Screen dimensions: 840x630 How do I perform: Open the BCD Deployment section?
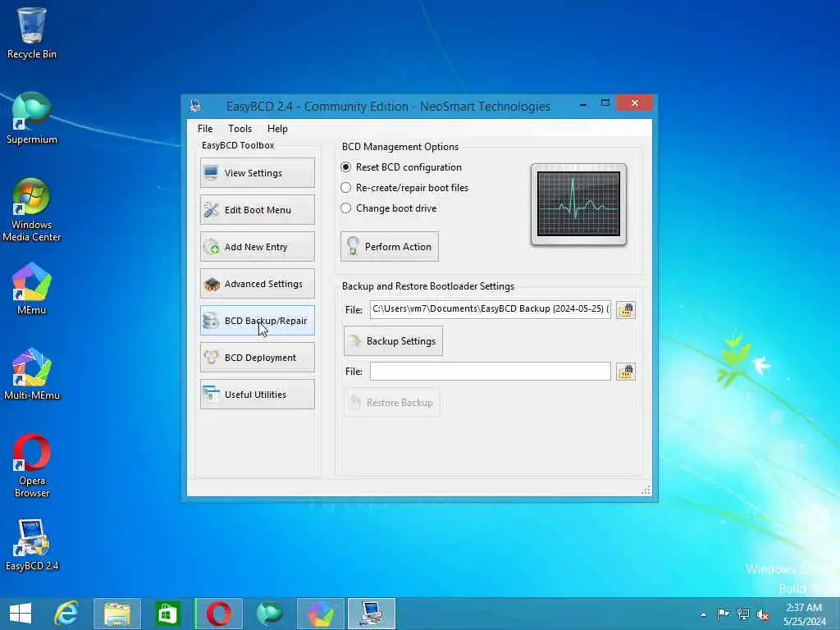[x=257, y=358]
